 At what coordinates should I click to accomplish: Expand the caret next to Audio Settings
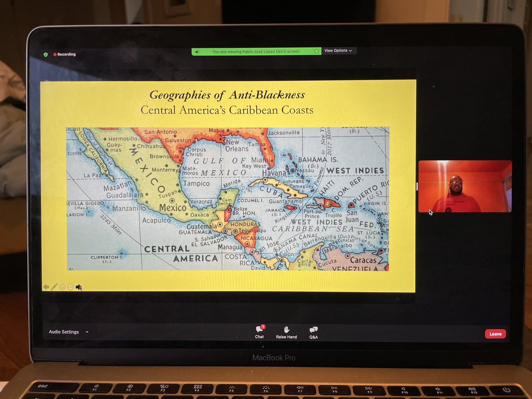87,332
